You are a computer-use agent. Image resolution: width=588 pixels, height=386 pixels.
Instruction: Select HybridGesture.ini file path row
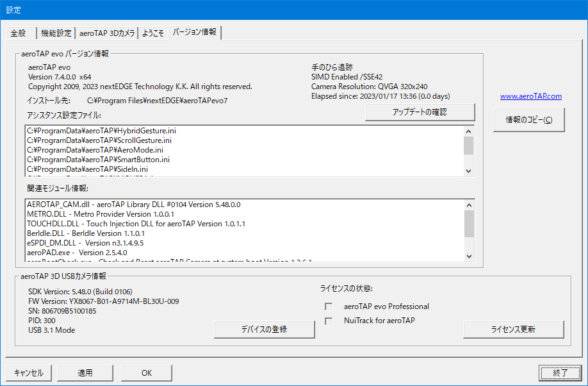(x=245, y=131)
